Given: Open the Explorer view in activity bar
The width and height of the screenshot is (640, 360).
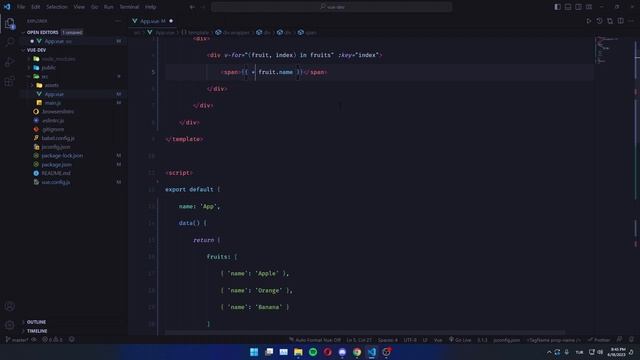Looking at the screenshot, I should coord(10,23).
